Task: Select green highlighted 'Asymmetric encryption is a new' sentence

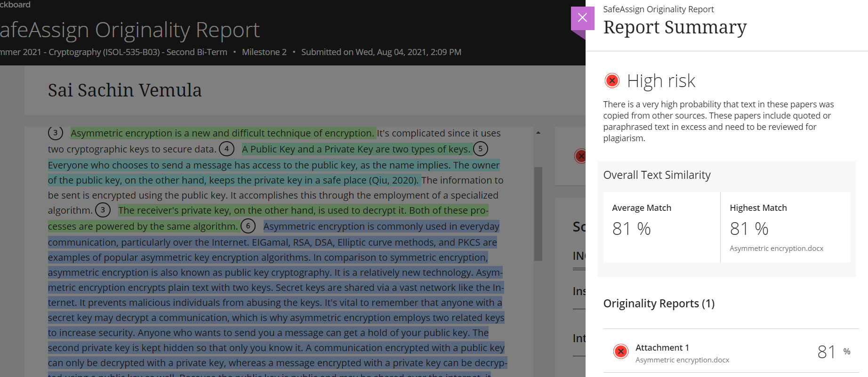Action: click(223, 133)
